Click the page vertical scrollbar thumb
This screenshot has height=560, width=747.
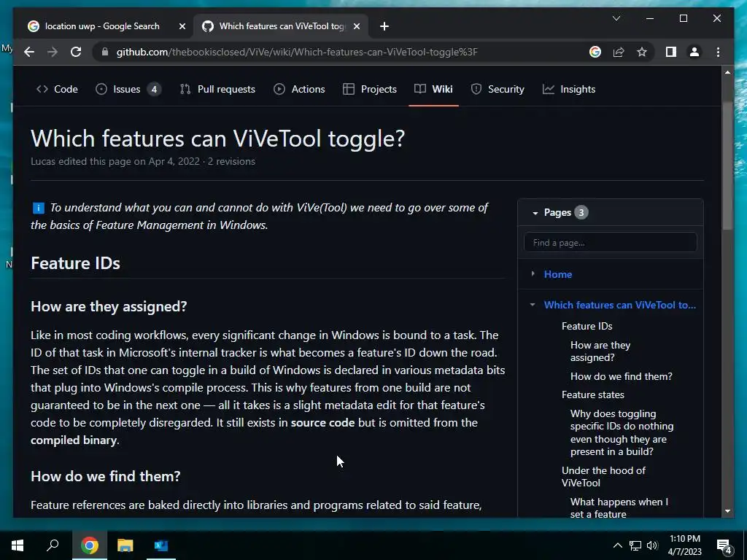click(x=727, y=166)
